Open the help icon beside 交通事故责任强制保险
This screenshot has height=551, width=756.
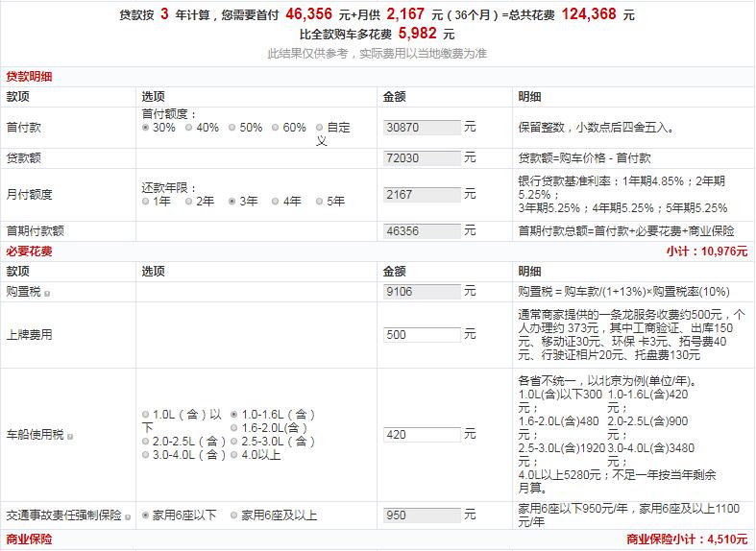coord(128,517)
